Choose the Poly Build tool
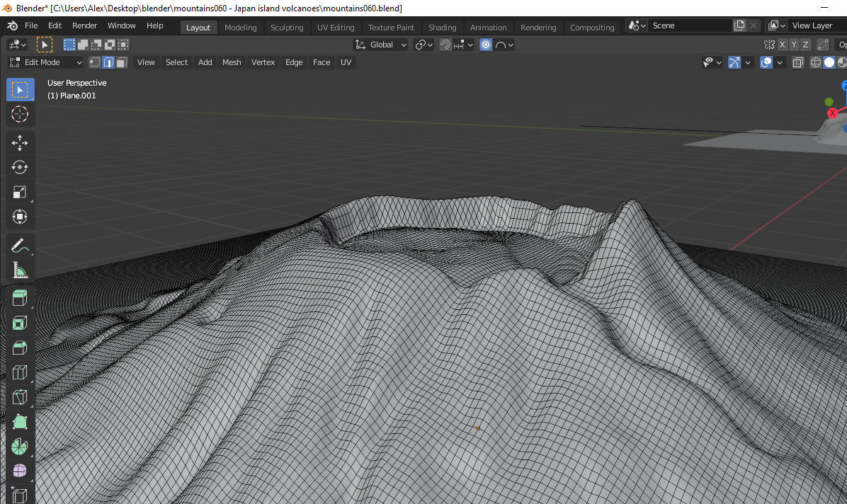This screenshot has height=504, width=847. (20, 421)
